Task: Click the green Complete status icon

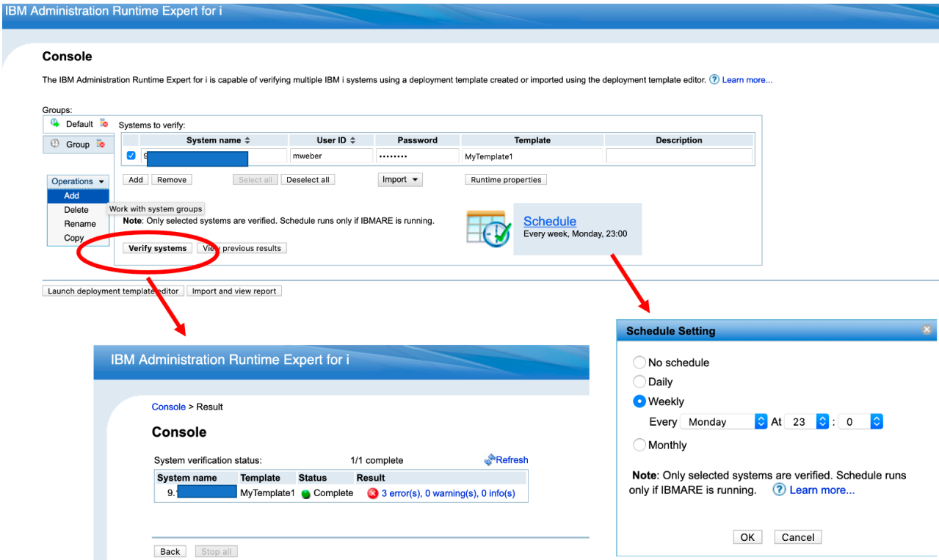Action: click(x=305, y=494)
